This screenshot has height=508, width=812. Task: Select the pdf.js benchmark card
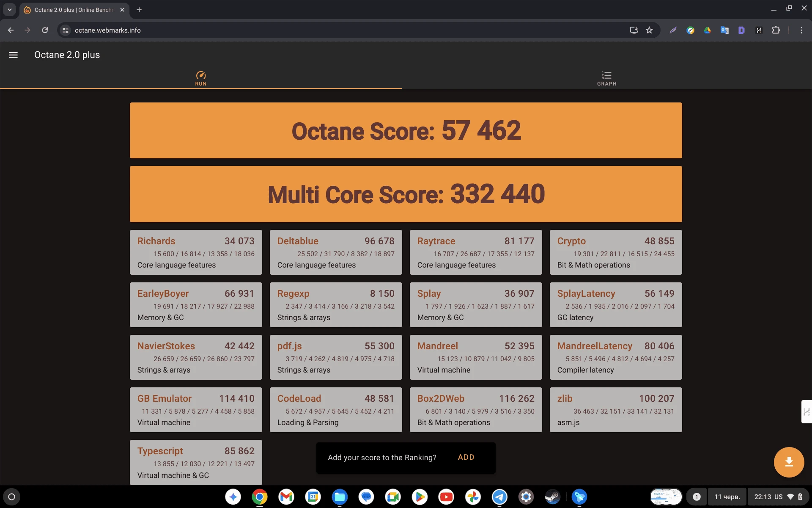pyautogui.click(x=336, y=357)
